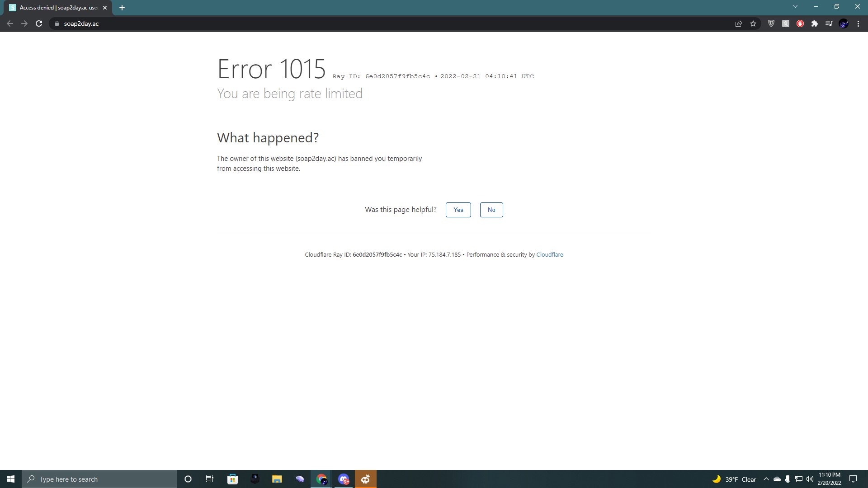Bookmark this page with the star icon
The image size is (868, 488).
point(753,23)
